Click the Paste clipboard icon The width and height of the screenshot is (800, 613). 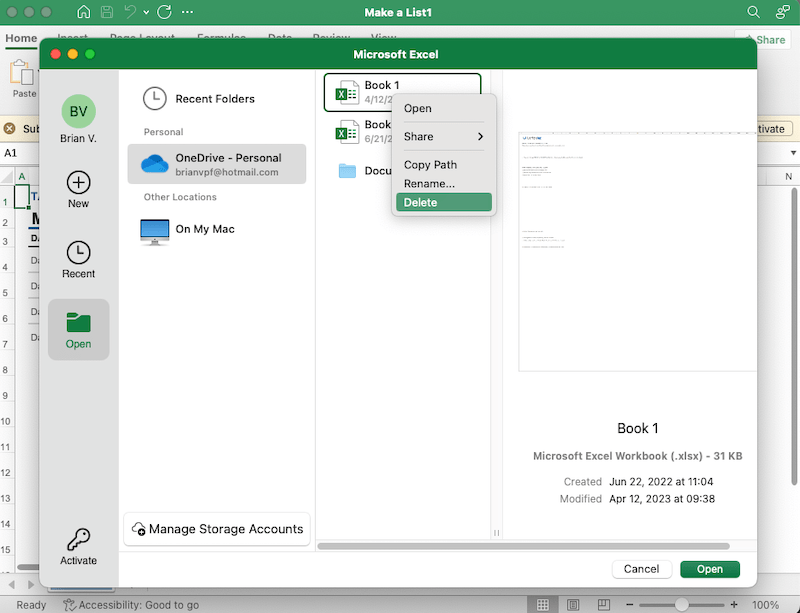(21, 73)
